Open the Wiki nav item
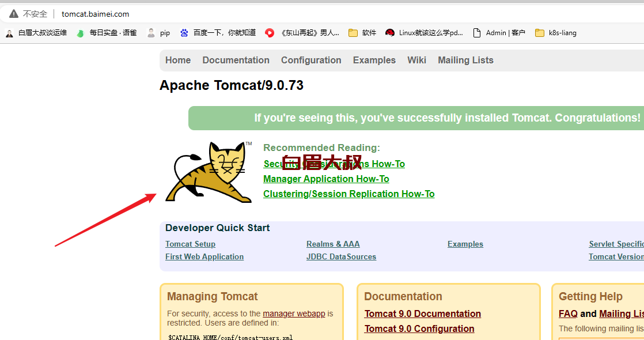The height and width of the screenshot is (340, 644). [416, 60]
